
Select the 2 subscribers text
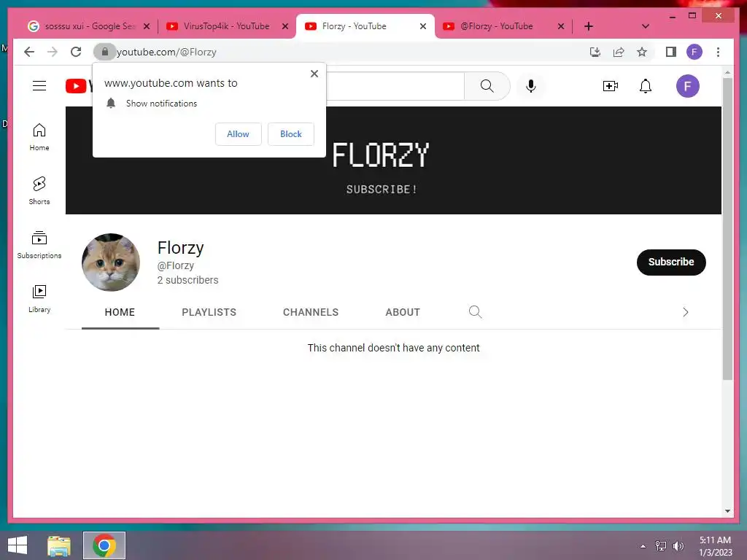(187, 280)
